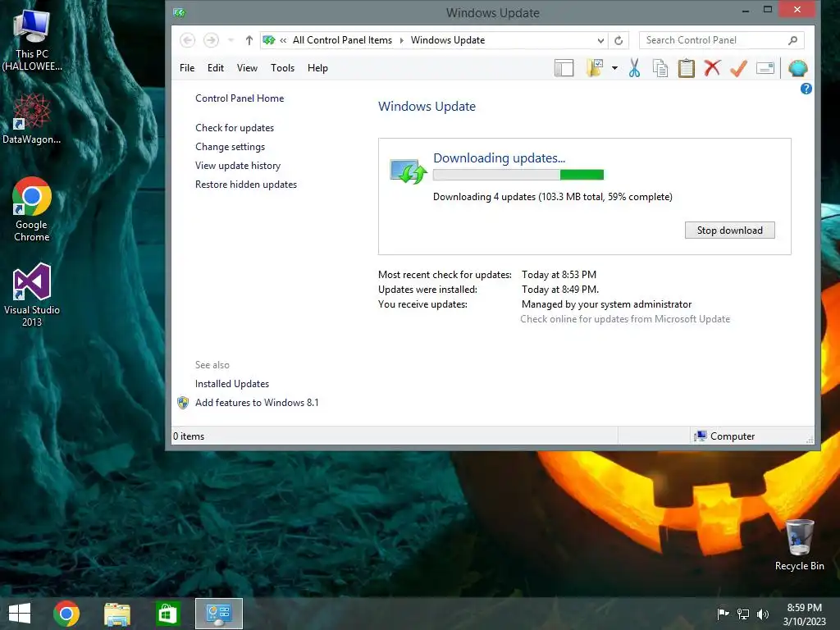Click the network tray icon
Image resolution: width=840 pixels, height=630 pixels.
tap(743, 614)
